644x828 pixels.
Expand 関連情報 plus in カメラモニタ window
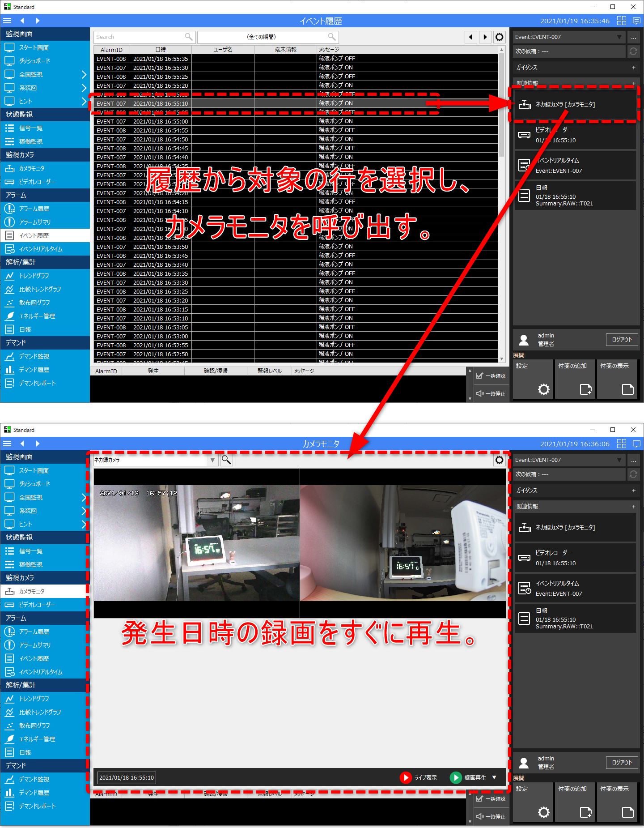point(633,507)
